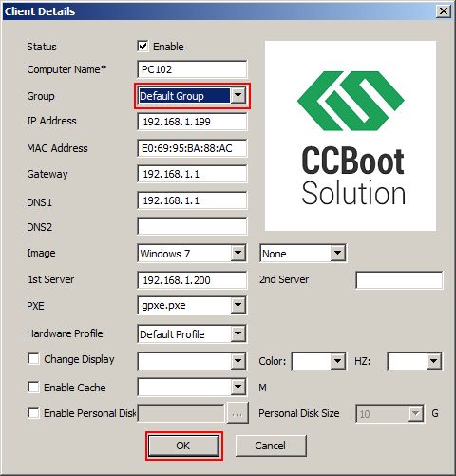
Task: Open the Group dropdown showing Default Group
Action: [192, 96]
